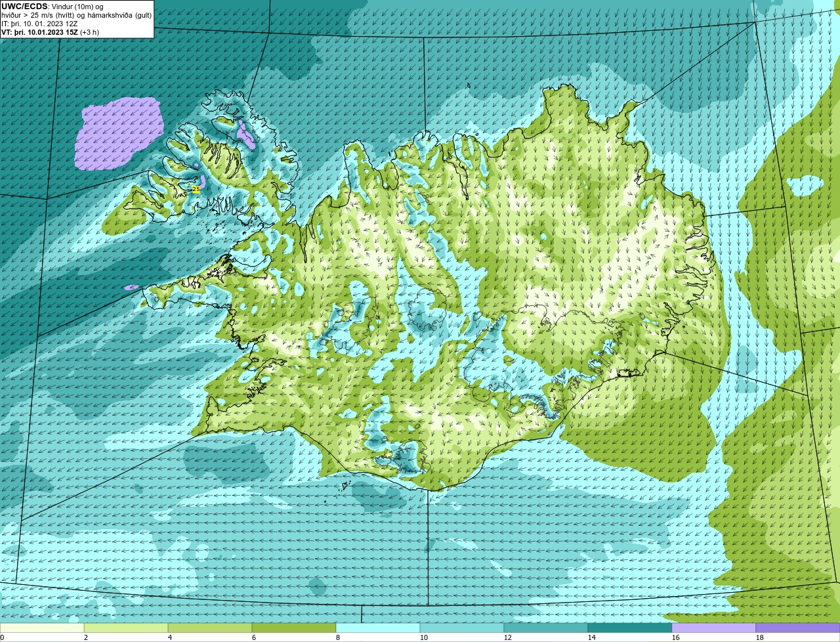This screenshot has height=642, width=840.
Task: Click the '2' value on the color scale
Action: (x=86, y=637)
